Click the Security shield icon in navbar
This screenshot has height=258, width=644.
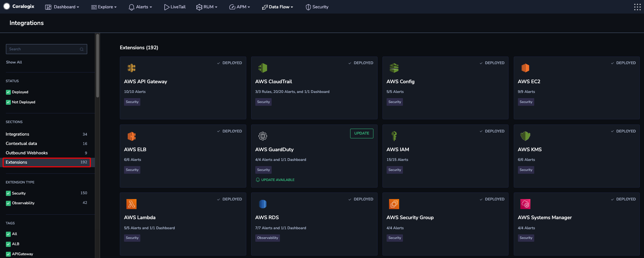(x=308, y=7)
